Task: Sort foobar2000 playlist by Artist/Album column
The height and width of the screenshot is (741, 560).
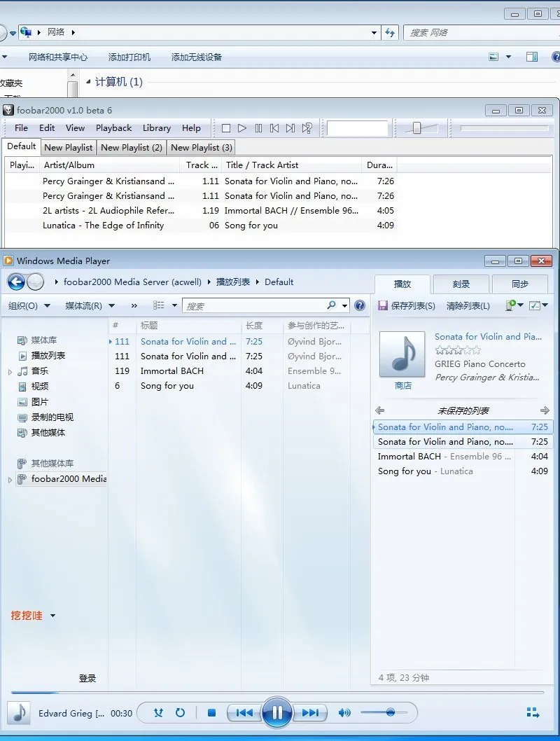Action: [110, 165]
